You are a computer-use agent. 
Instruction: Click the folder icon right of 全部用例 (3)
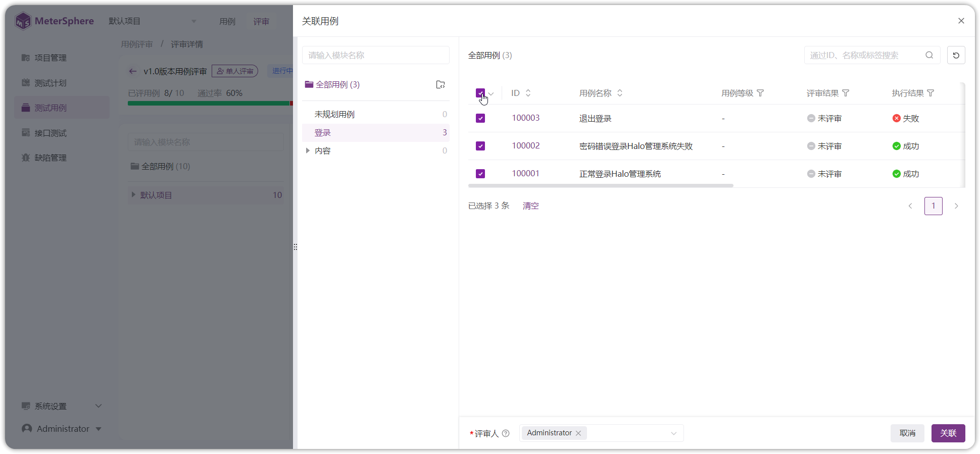point(440,84)
